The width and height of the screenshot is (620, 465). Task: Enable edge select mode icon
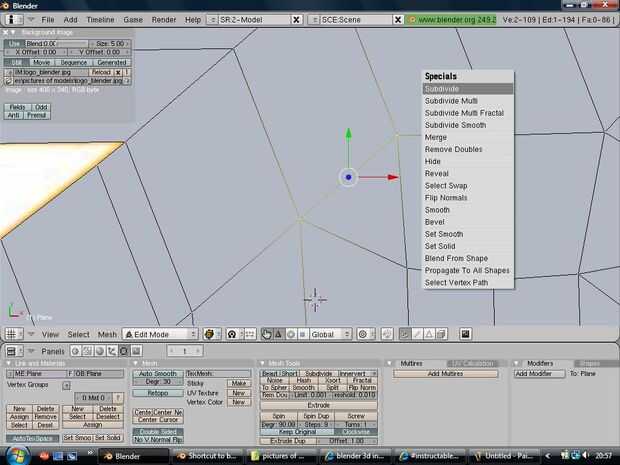417,334
